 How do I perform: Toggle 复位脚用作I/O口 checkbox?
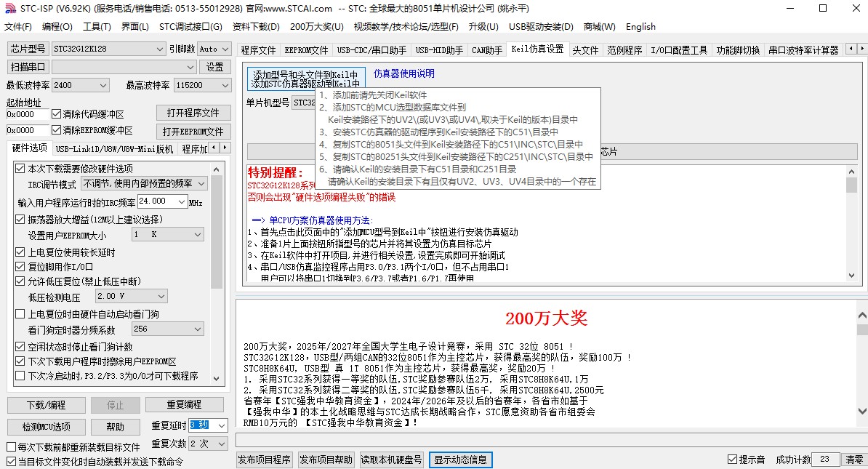[20, 266]
